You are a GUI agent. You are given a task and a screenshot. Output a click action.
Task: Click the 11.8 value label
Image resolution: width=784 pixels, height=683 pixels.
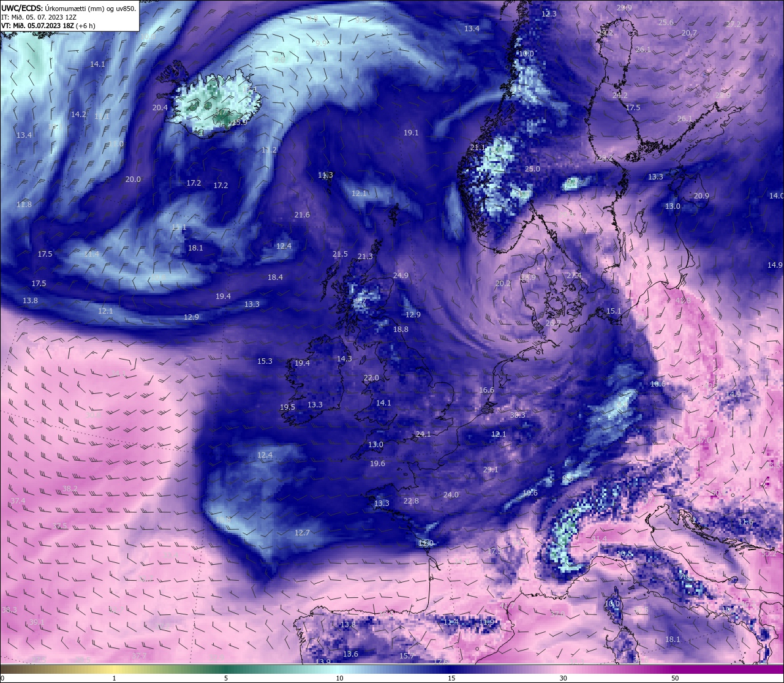24,204
